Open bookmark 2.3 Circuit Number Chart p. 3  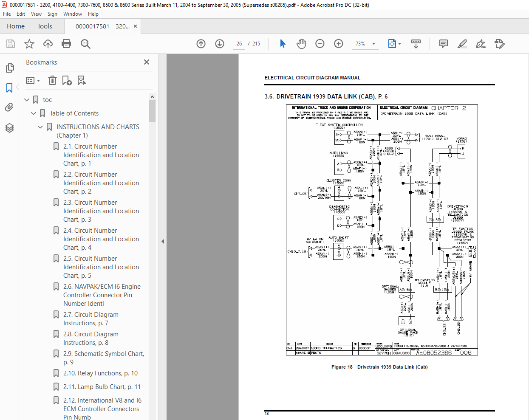point(101,211)
